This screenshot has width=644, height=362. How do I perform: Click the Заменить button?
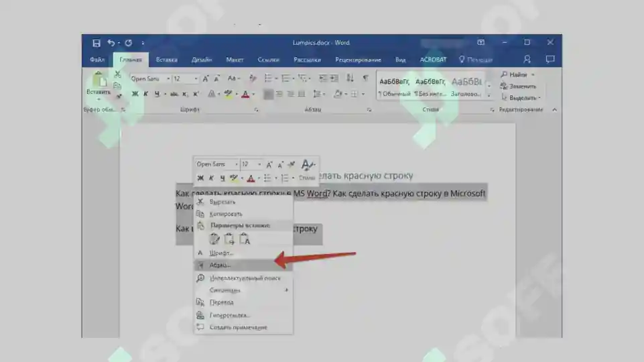click(518, 86)
